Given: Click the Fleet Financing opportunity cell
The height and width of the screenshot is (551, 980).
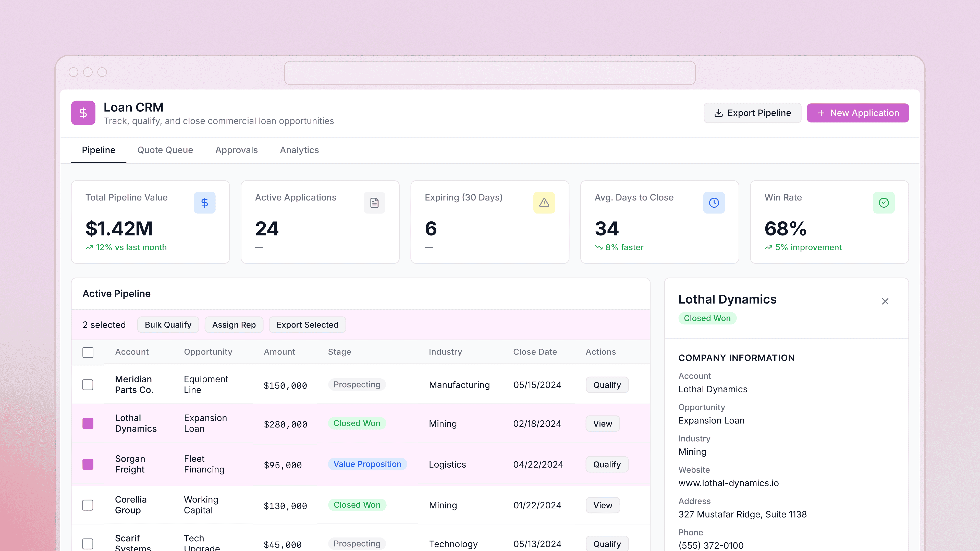Looking at the screenshot, I should coord(204,464).
